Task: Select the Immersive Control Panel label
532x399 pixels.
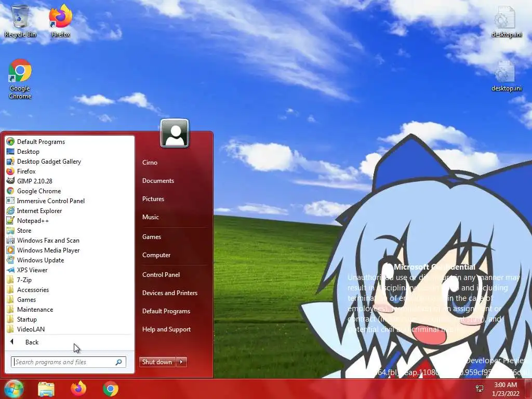Action: pos(51,201)
